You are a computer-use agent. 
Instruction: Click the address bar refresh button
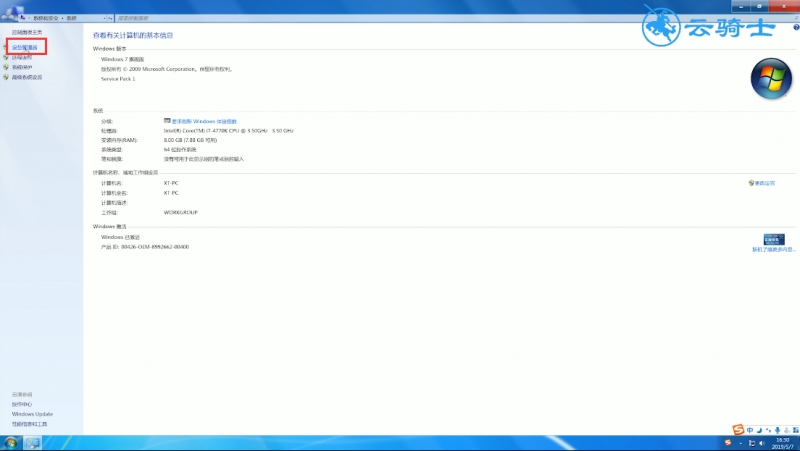click(x=110, y=18)
